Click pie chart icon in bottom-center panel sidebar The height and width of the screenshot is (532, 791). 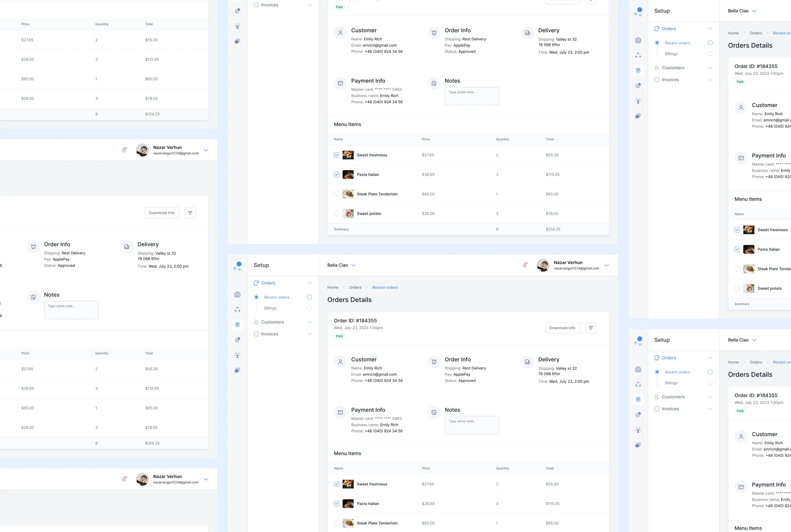point(237,340)
